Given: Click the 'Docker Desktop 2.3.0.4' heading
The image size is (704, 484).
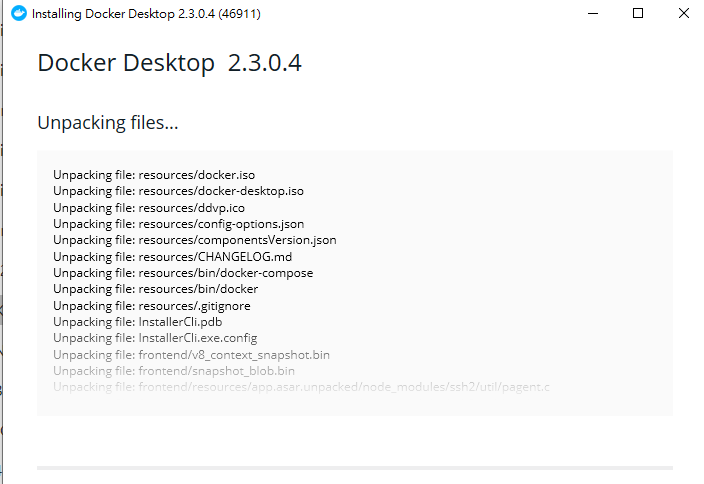Looking at the screenshot, I should point(169,63).
